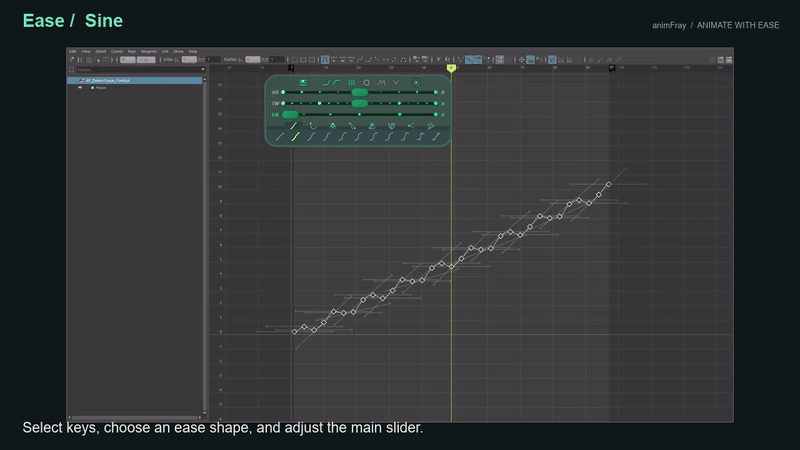Screen dimensions: 800x450
Task: Select the AF_DemoCurve_Control row in outliner
Action: click(x=135, y=81)
